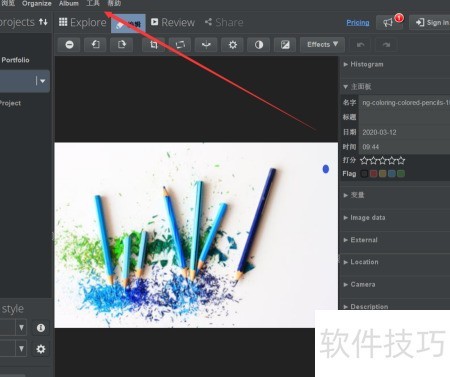Choose the red flag color
This screenshot has width=450, height=377.
[374, 174]
